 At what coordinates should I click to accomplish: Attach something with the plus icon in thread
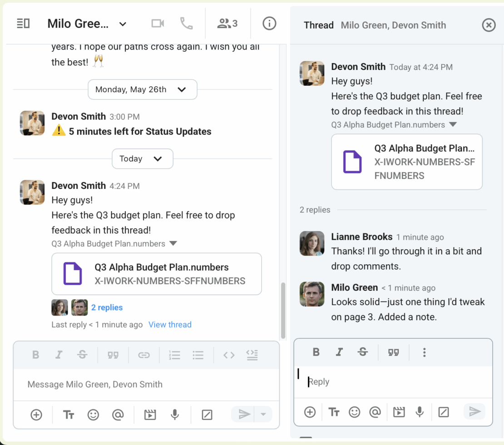click(309, 412)
